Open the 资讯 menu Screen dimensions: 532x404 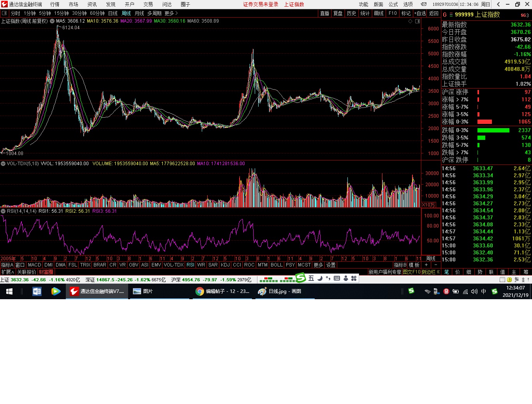click(x=92, y=4)
